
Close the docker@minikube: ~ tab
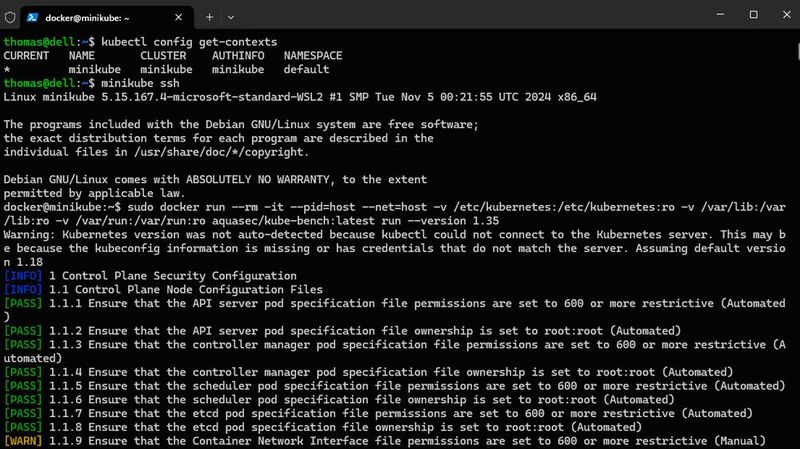[178, 17]
